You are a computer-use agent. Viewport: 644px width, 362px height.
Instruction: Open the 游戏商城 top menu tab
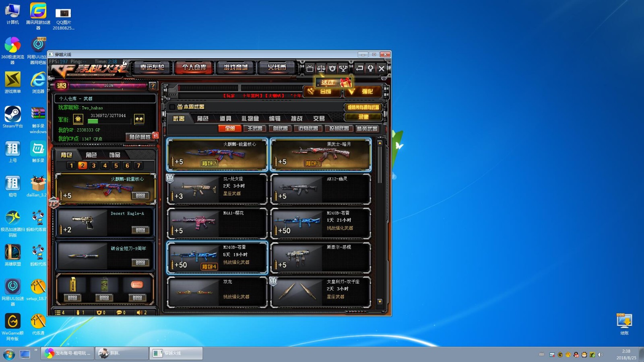(236, 68)
